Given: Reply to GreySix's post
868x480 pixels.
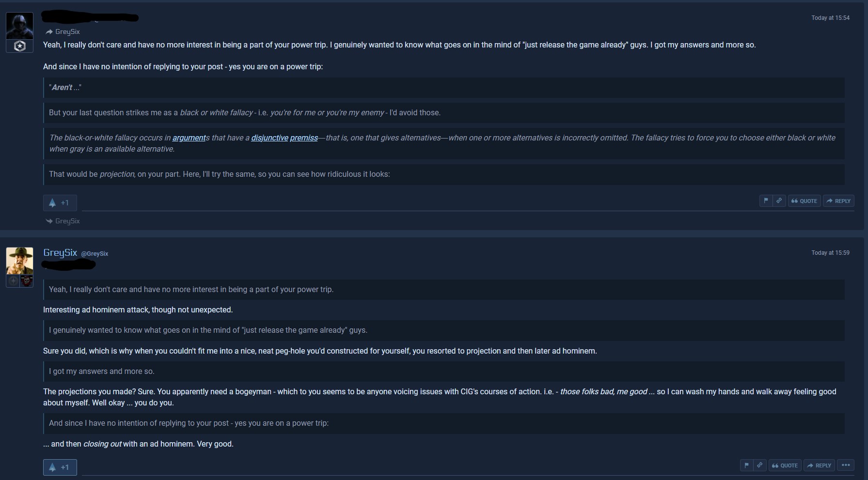Looking at the screenshot, I should click(819, 465).
